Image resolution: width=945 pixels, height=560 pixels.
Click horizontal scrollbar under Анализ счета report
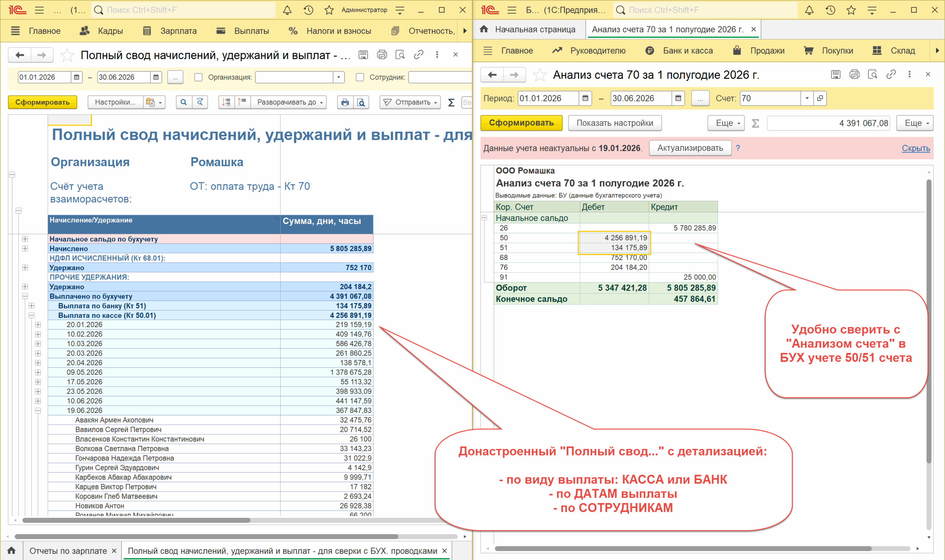click(683, 548)
